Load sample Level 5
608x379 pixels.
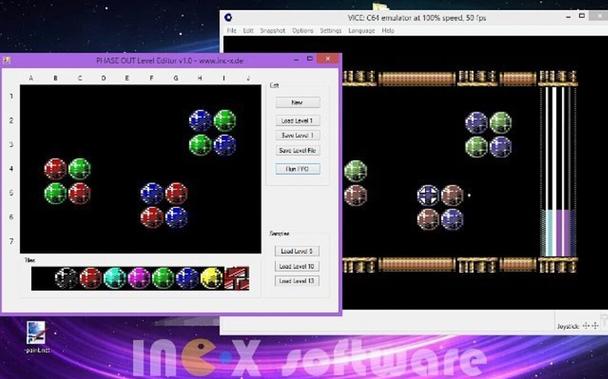pyautogui.click(x=297, y=251)
